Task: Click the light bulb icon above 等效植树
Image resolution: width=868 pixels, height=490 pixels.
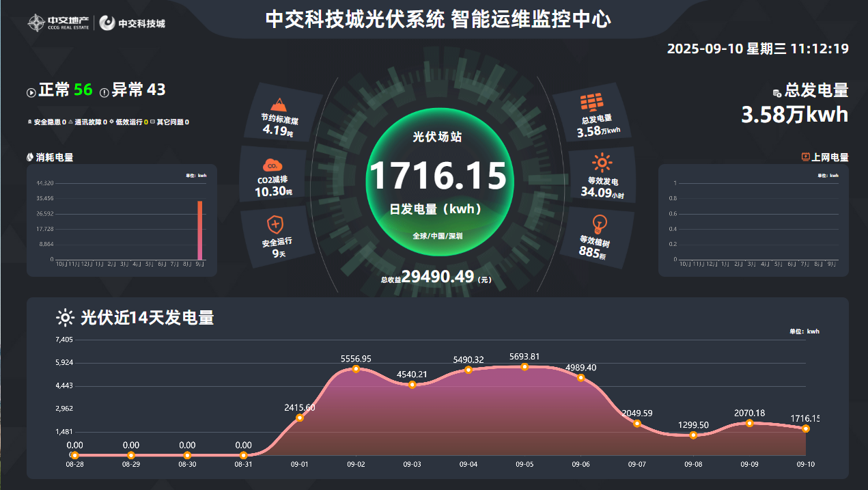Action: click(599, 223)
